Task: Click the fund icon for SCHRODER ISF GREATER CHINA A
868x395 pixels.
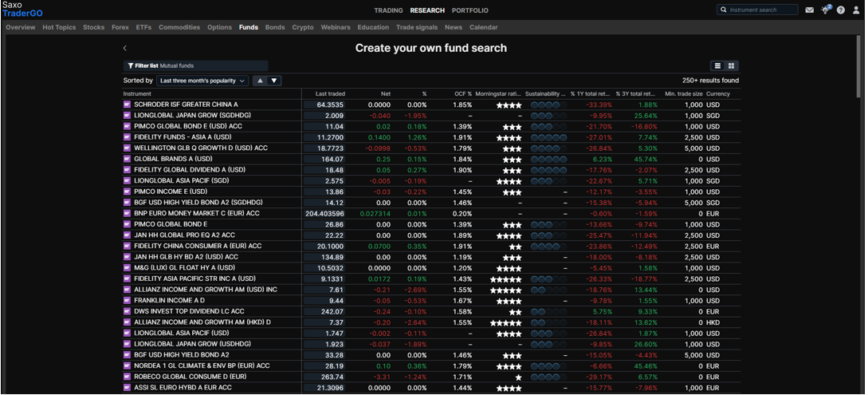Action: pyautogui.click(x=126, y=105)
